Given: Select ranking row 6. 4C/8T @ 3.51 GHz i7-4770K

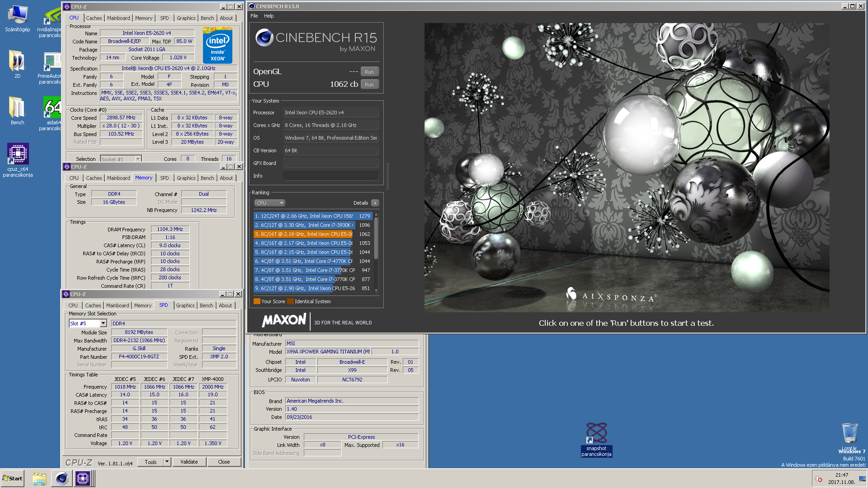Looking at the screenshot, I should click(x=312, y=261).
